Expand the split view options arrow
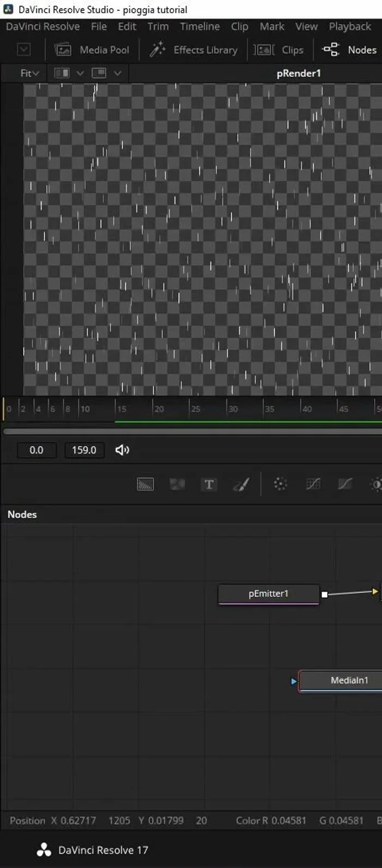Screen dimensions: 382x868 coord(80,73)
